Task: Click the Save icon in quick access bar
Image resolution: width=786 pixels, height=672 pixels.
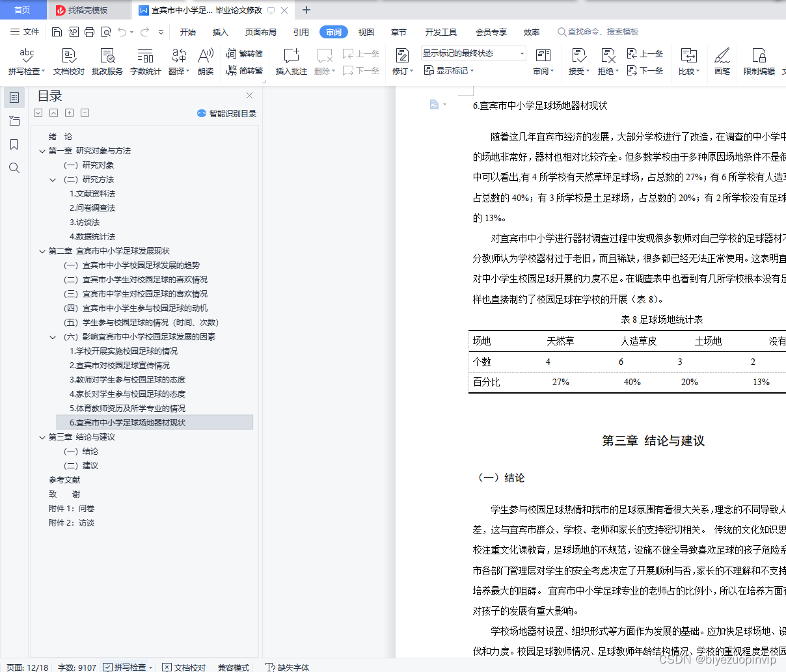Action: click(x=57, y=32)
